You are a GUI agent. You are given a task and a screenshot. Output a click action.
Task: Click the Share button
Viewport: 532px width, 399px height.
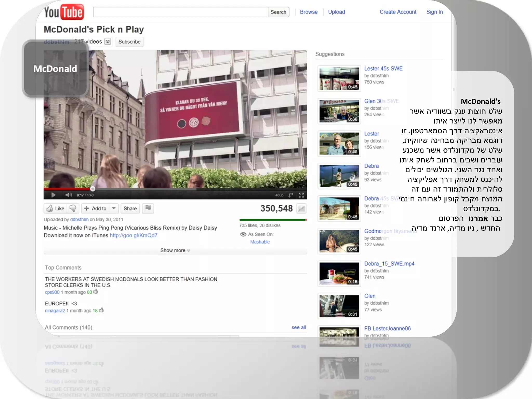pyautogui.click(x=130, y=208)
